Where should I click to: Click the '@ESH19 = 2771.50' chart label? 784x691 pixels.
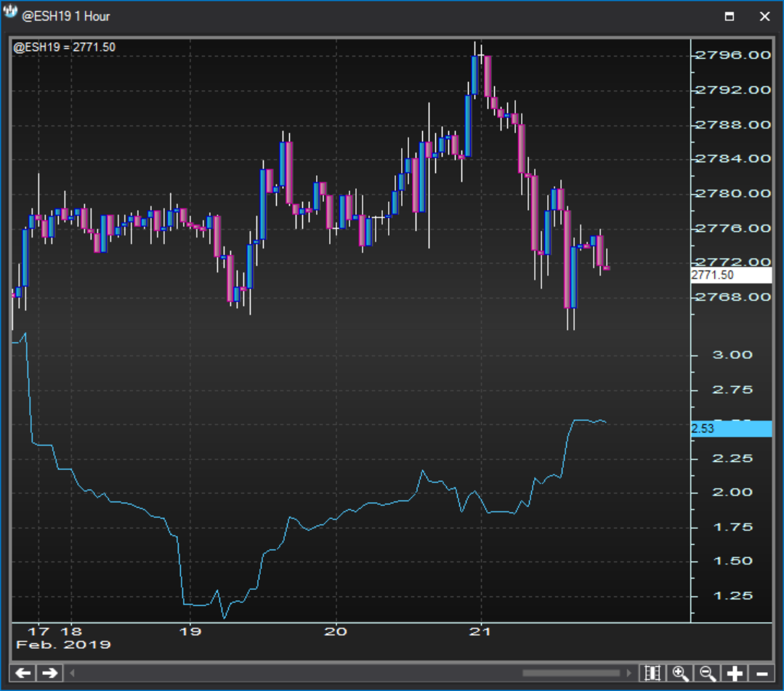[64, 47]
